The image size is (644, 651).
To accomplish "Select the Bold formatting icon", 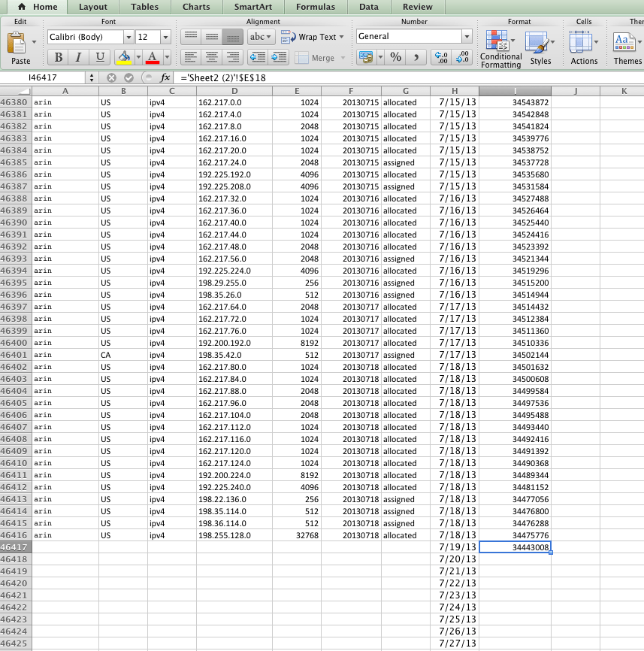I will 58,57.
